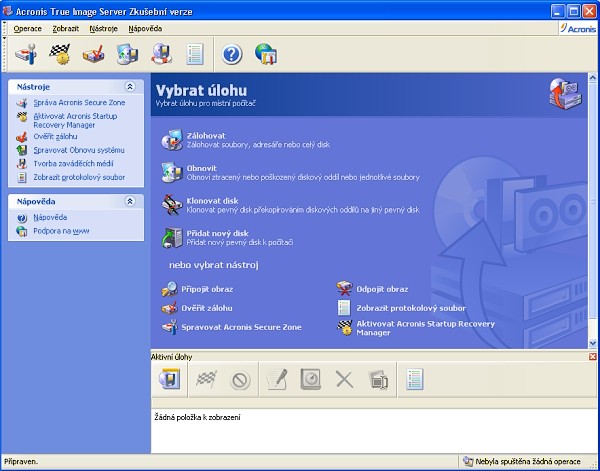This screenshot has height=471, width=600.
Task: Click Správa Acronis Secure Zone sidebar link
Action: coord(79,103)
